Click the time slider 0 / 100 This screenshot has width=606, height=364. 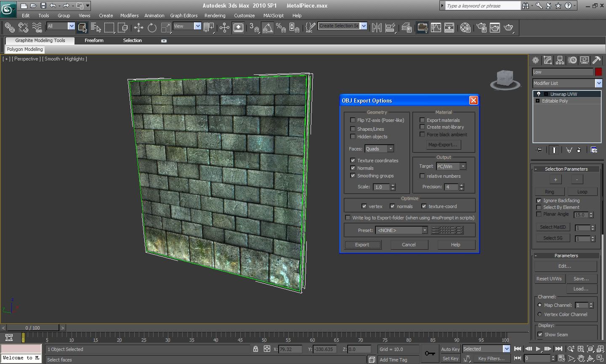(32, 327)
